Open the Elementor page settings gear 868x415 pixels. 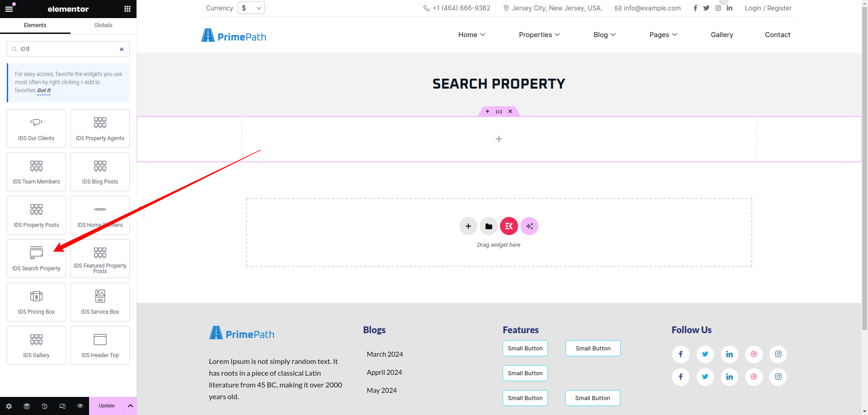(9, 406)
